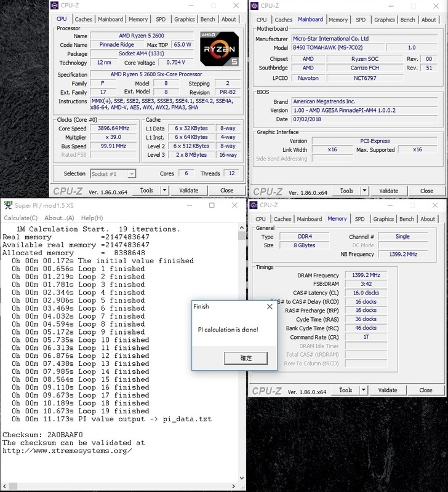Expand the Tools dropdown arrow in the Memory window
Screen dimensions: 448x492
coord(366,390)
